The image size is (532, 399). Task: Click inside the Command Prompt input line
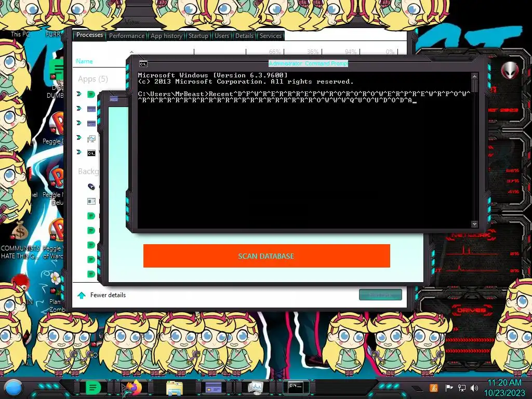point(304,97)
